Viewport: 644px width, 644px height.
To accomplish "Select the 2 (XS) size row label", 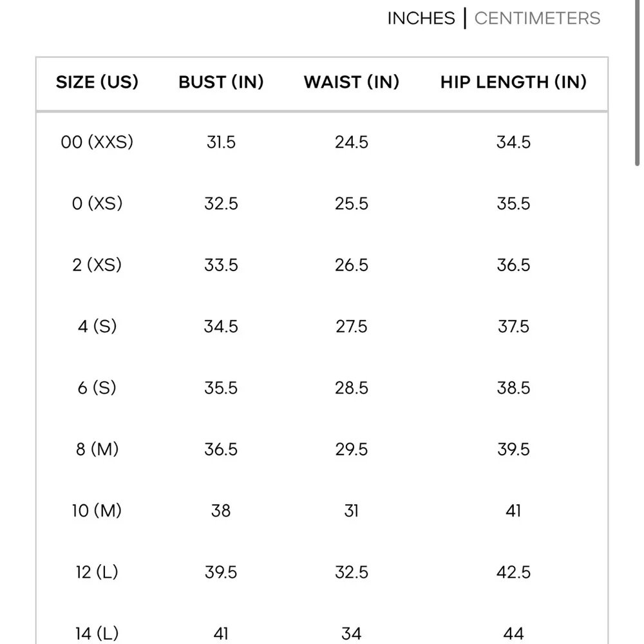I will coord(97,265).
